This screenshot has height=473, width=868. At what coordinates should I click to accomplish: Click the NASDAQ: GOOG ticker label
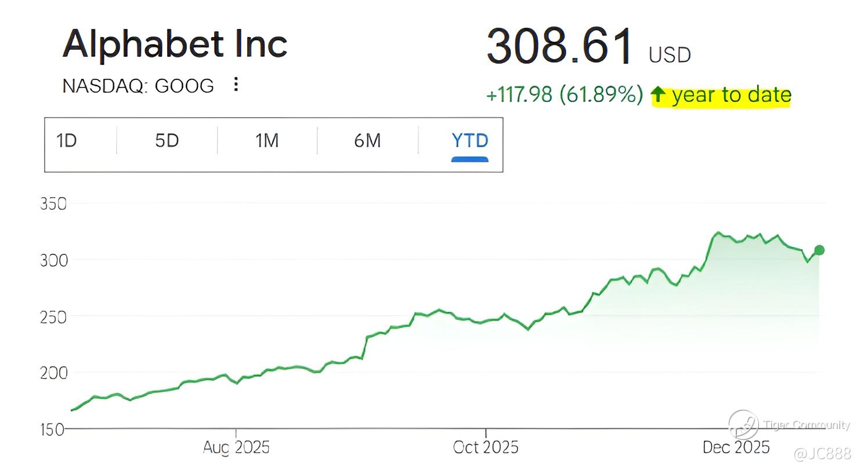pyautogui.click(x=138, y=86)
